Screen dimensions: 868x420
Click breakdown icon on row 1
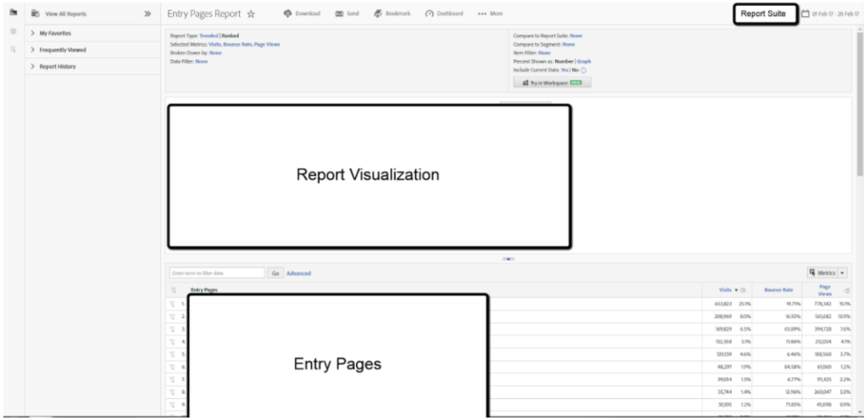coord(171,303)
